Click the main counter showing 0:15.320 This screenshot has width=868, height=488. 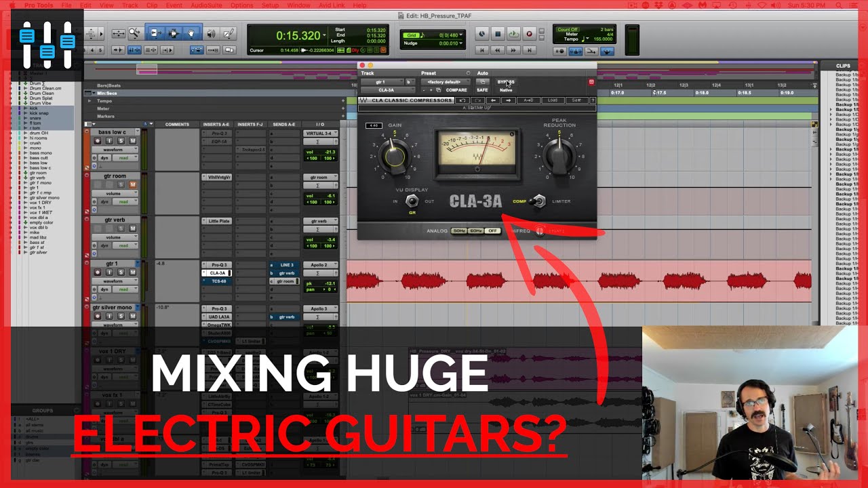point(298,35)
